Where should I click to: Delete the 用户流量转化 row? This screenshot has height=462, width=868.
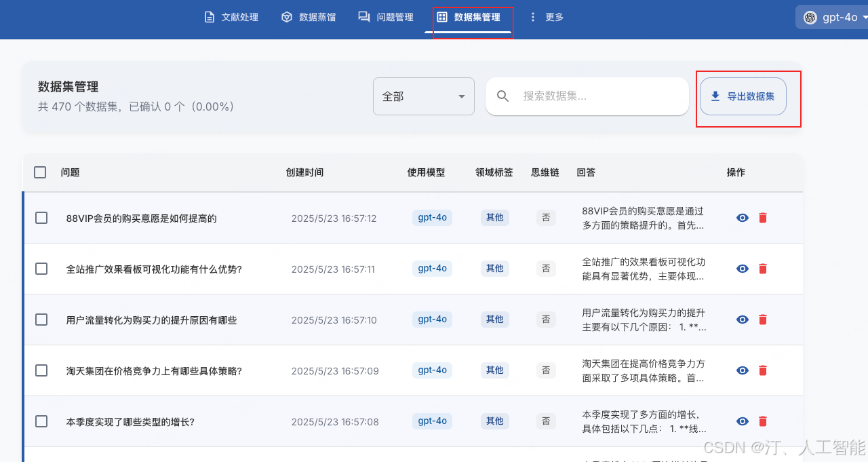[x=763, y=320]
